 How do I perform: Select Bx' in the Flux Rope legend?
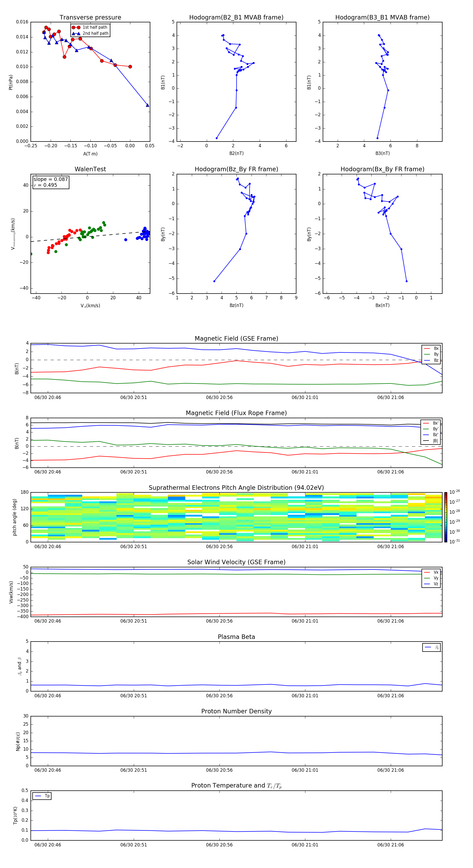pos(431,423)
